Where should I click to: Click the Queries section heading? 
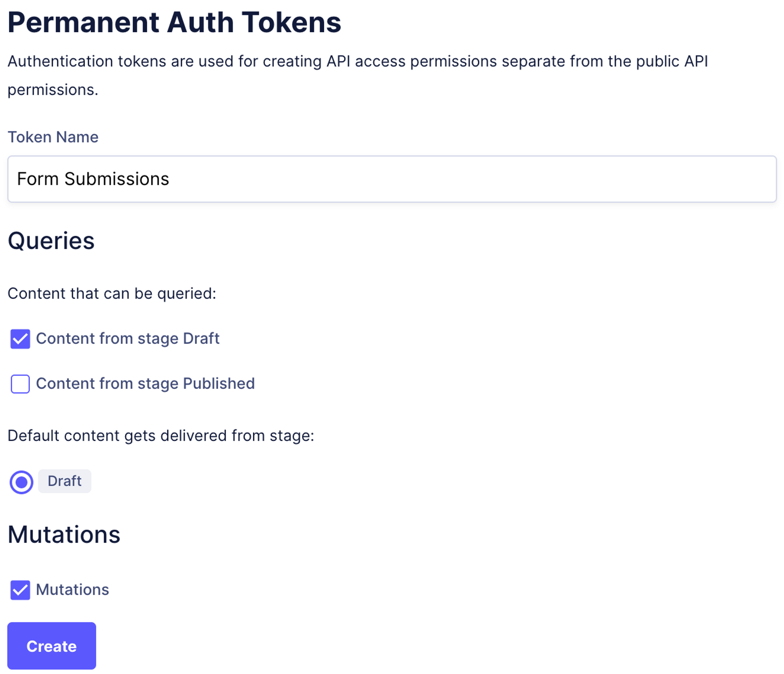[52, 240]
